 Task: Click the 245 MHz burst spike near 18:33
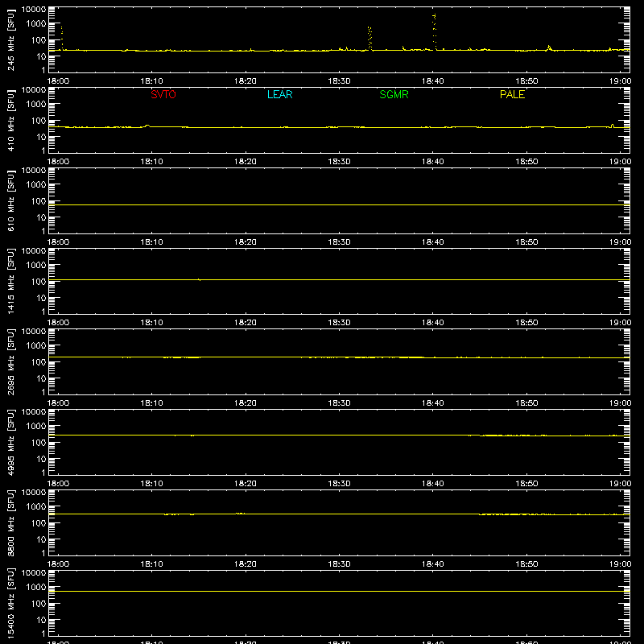pos(369,38)
